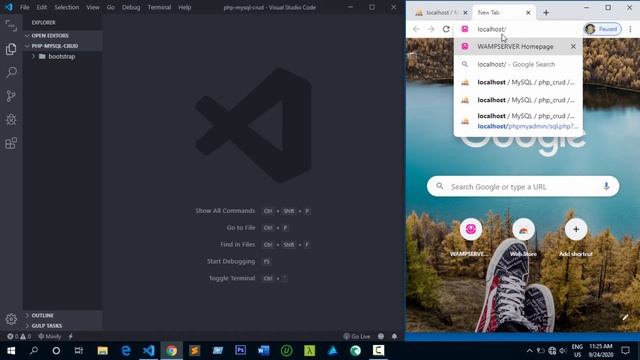Click the lightning bolt icon in the VS Code status bar
This screenshot has width=640, height=360.
point(71,336)
